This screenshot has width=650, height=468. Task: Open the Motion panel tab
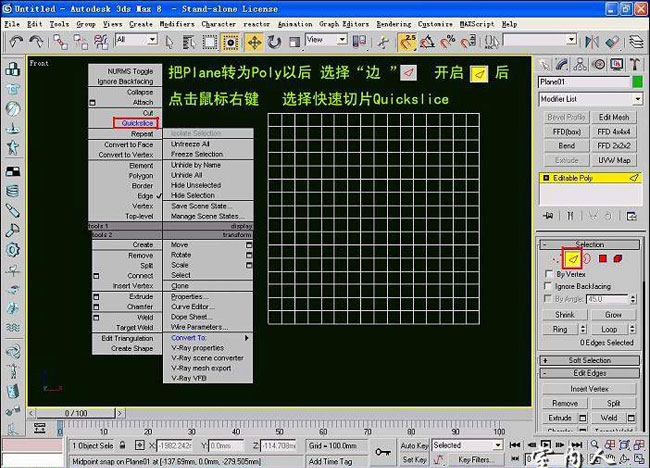click(x=598, y=64)
